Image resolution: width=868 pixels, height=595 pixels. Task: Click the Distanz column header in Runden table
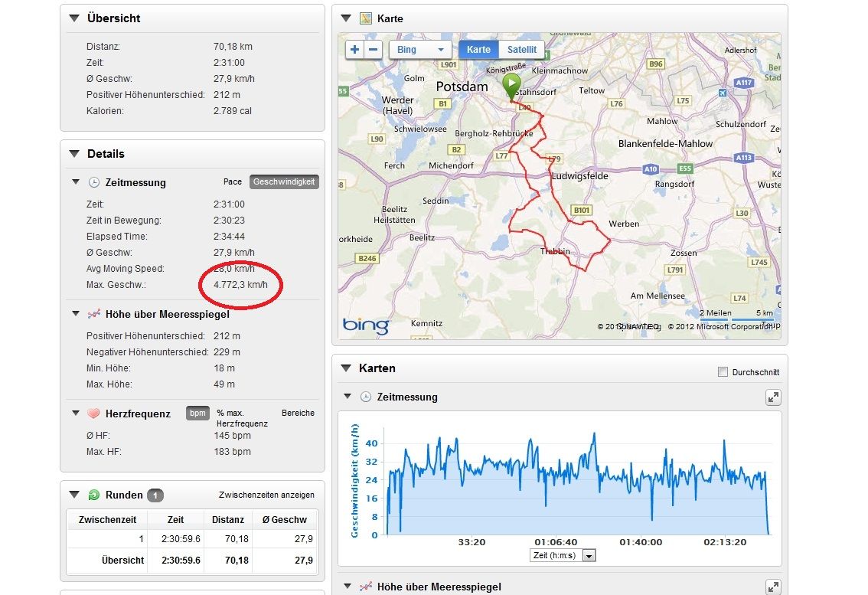pyautogui.click(x=228, y=520)
